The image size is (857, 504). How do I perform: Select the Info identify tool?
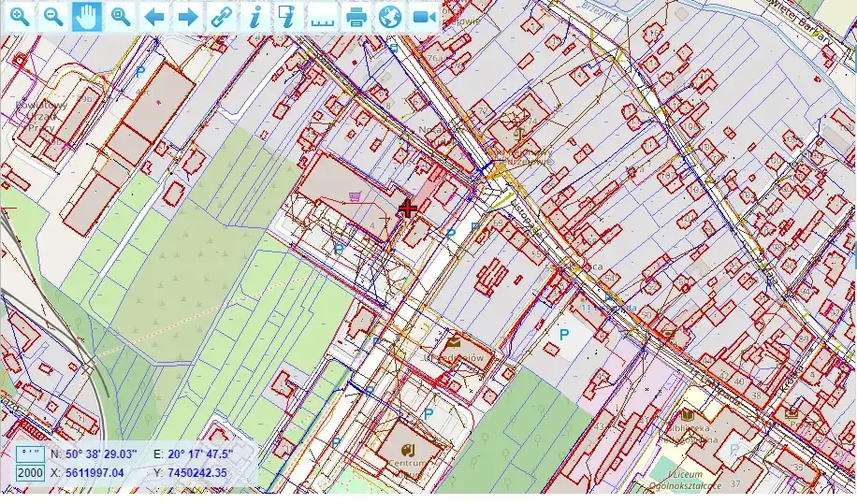(254, 17)
